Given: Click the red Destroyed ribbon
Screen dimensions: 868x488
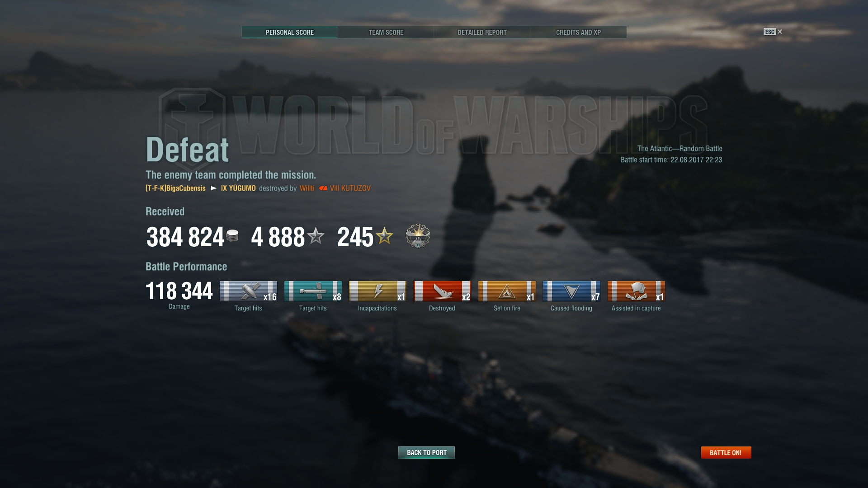Looking at the screenshot, I should click(x=442, y=291).
